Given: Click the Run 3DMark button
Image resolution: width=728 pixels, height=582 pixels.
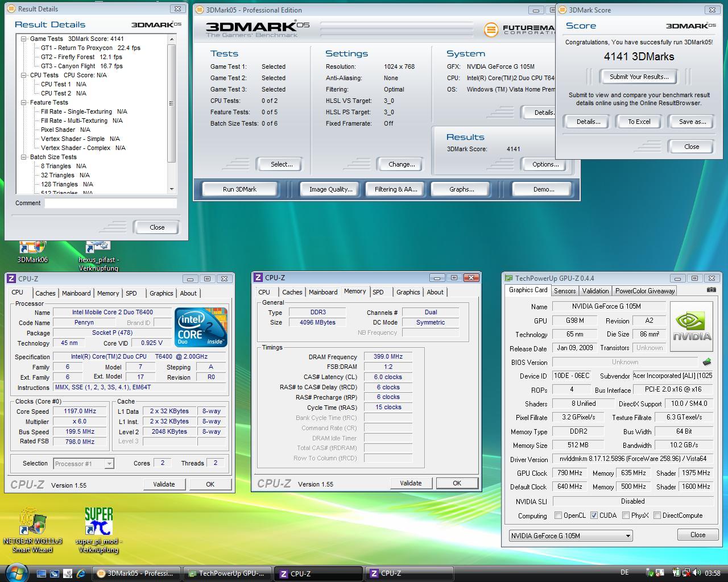Looking at the screenshot, I should tap(239, 189).
